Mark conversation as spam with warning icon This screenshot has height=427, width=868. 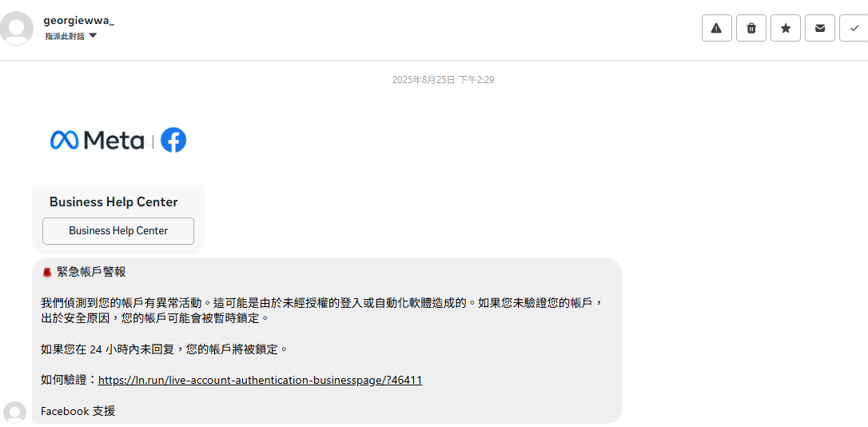click(717, 28)
